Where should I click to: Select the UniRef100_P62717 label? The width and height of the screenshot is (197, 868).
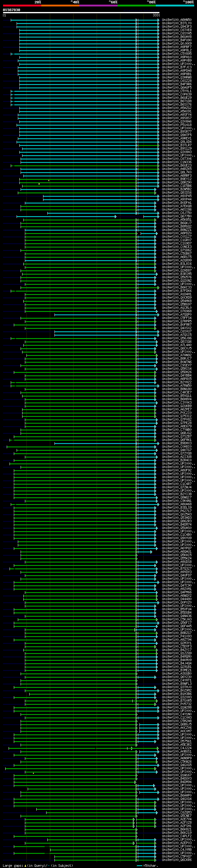(x=177, y=511)
